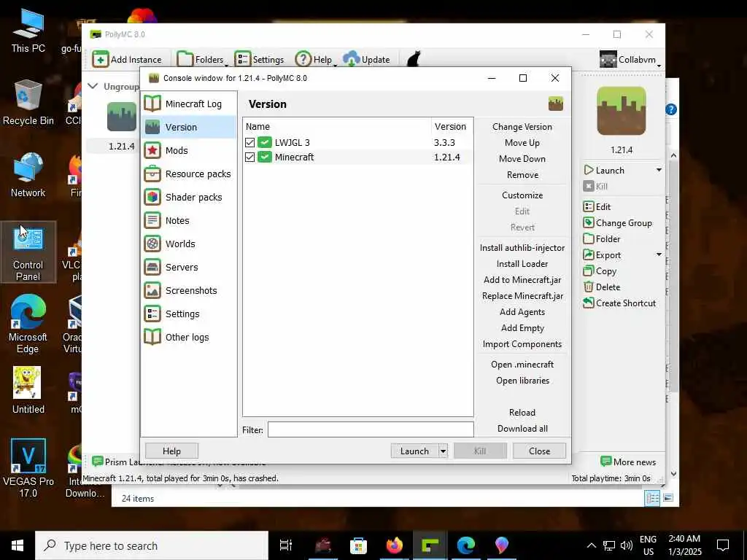Click Install authlib-injector

point(522,248)
